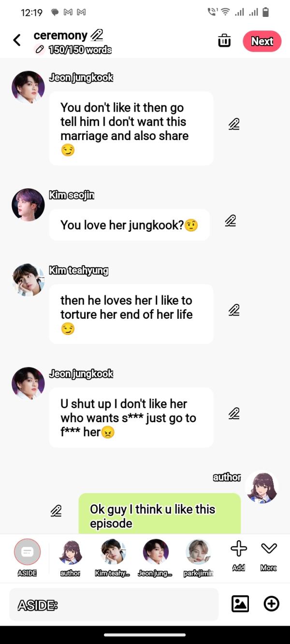Open Kim seojin's avatar in chat
Viewport: 290px width, 644px height.
pos(28,205)
